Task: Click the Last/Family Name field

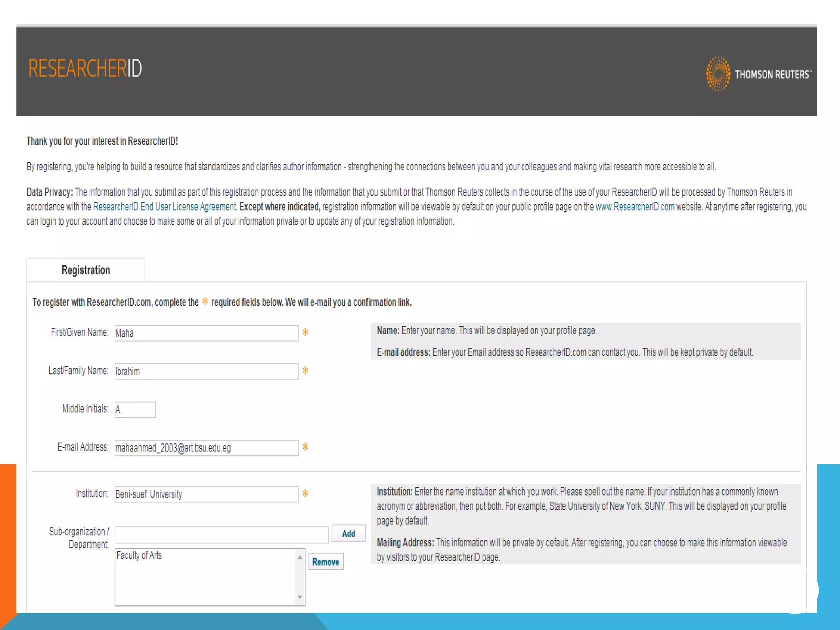Action: point(206,371)
